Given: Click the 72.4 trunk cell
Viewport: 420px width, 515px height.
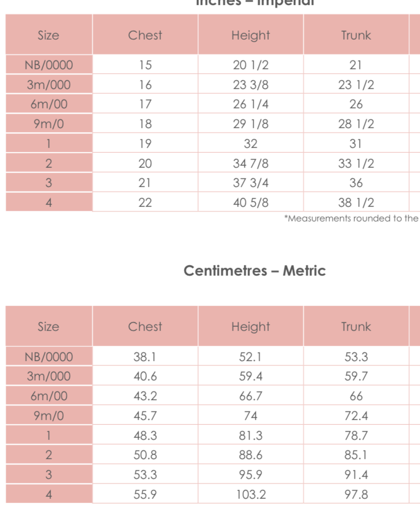Looking at the screenshot, I should pos(356,415).
